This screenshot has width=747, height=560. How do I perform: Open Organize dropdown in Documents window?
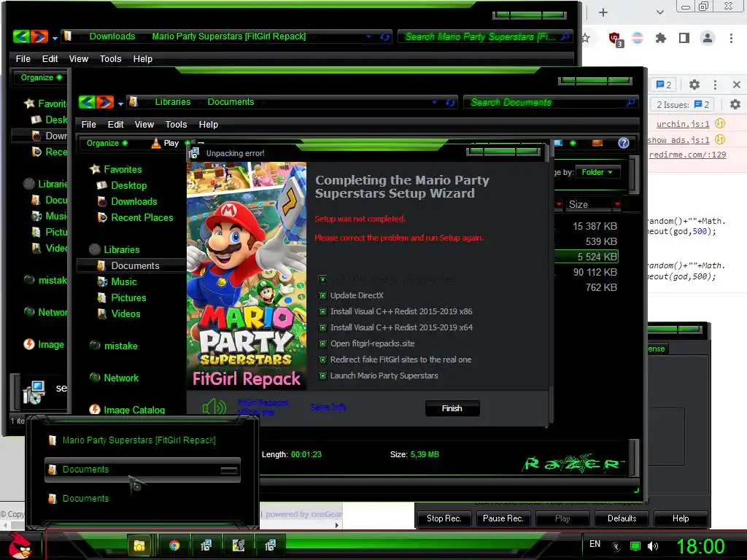pos(107,143)
